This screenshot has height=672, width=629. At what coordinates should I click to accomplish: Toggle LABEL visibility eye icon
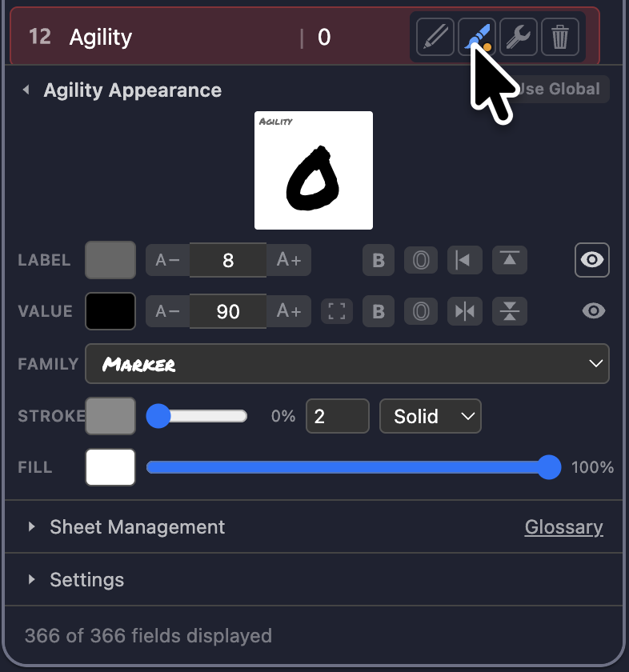(591, 260)
